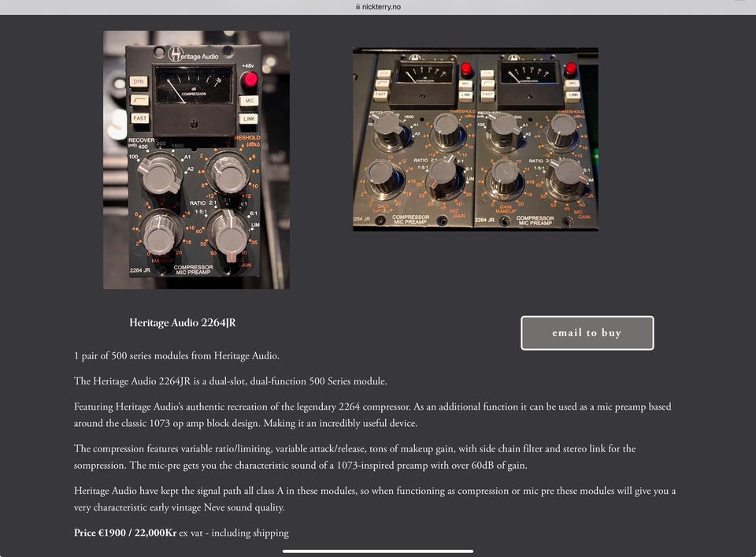
Task: Click the 'email to buy' button
Action: click(x=587, y=332)
